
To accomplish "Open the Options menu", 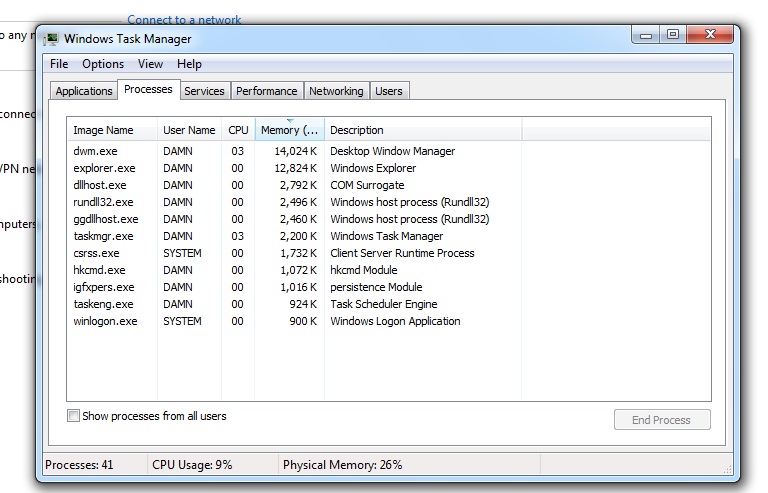I will tap(103, 64).
